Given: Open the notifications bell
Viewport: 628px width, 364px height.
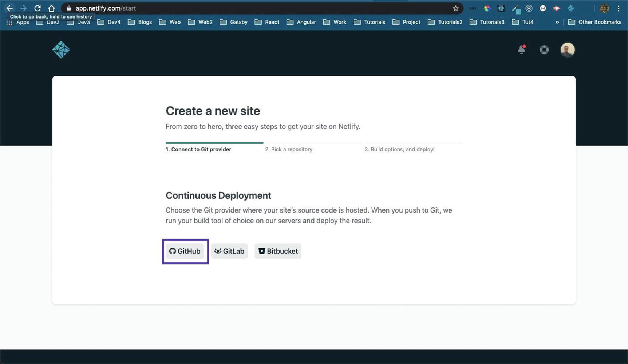Looking at the screenshot, I should (x=521, y=50).
